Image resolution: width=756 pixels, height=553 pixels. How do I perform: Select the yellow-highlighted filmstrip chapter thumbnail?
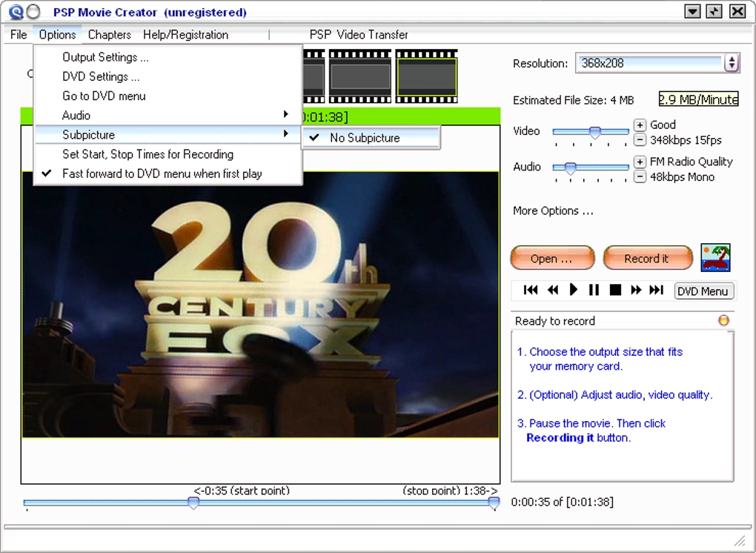click(426, 76)
